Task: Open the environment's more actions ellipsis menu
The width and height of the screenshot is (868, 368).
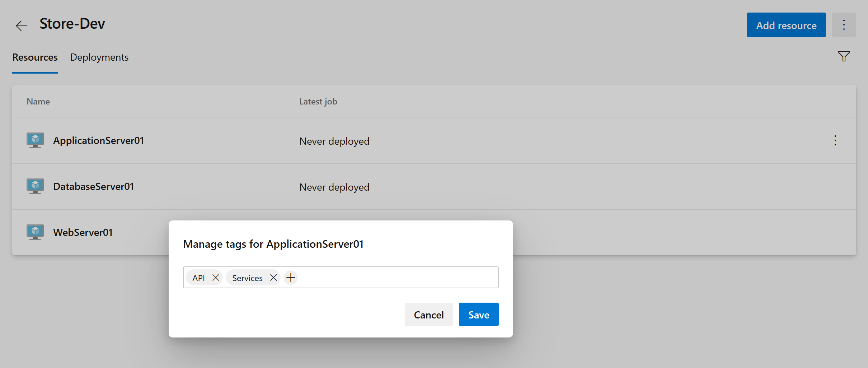Action: coord(844,25)
